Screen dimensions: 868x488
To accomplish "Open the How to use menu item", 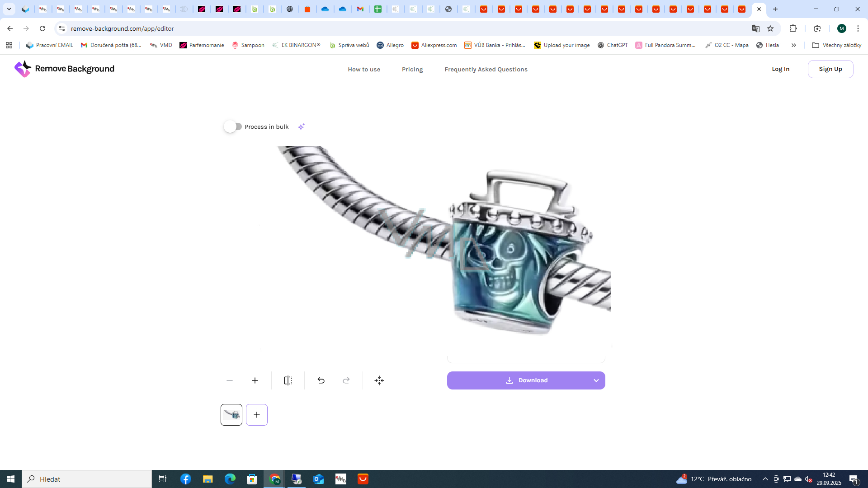I will 364,69.
